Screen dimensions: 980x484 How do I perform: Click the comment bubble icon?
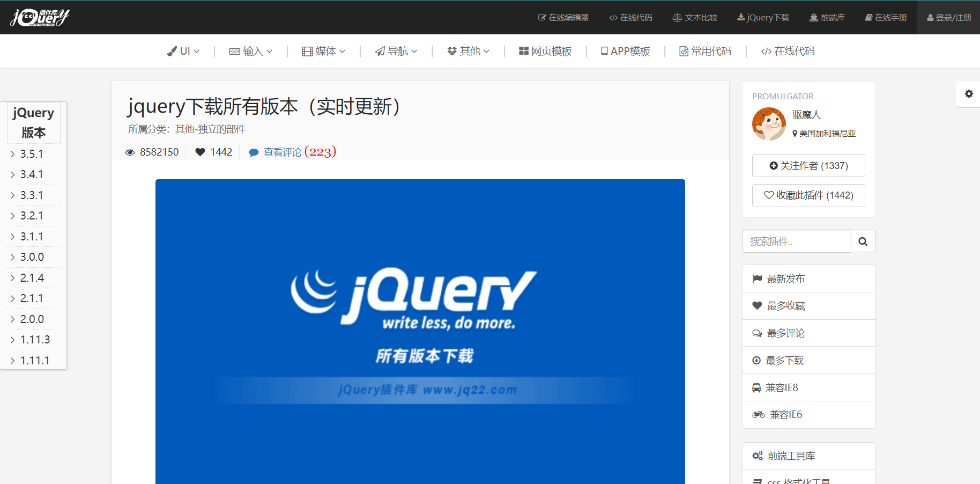254,153
